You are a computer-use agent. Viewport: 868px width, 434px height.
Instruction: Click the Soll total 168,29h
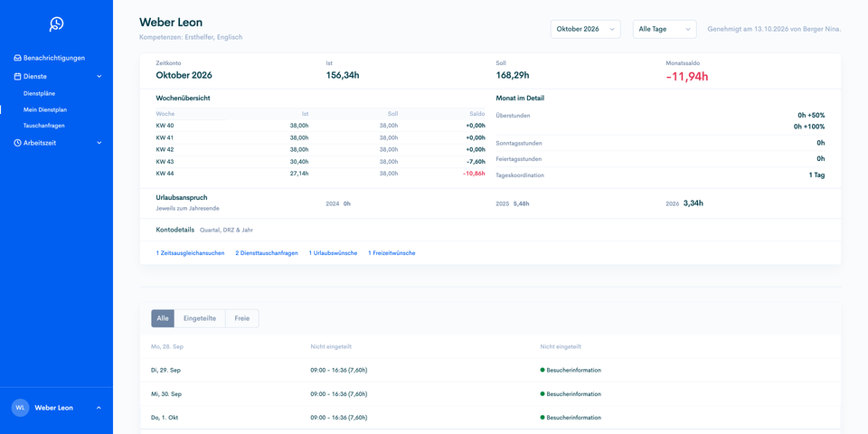(x=513, y=75)
